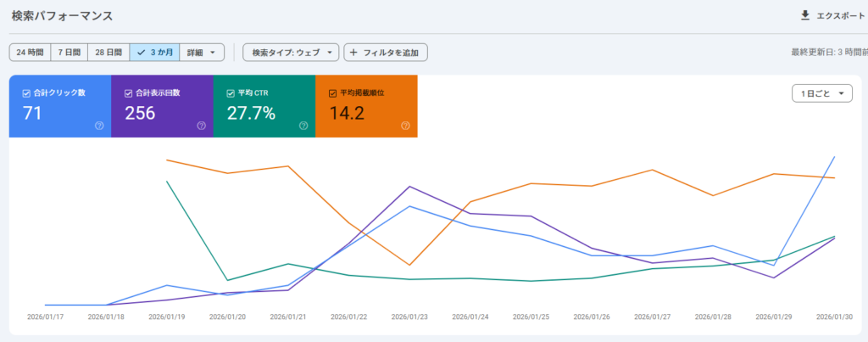Switch to the 7日間 range
This screenshot has width=868, height=342.
coord(70,53)
